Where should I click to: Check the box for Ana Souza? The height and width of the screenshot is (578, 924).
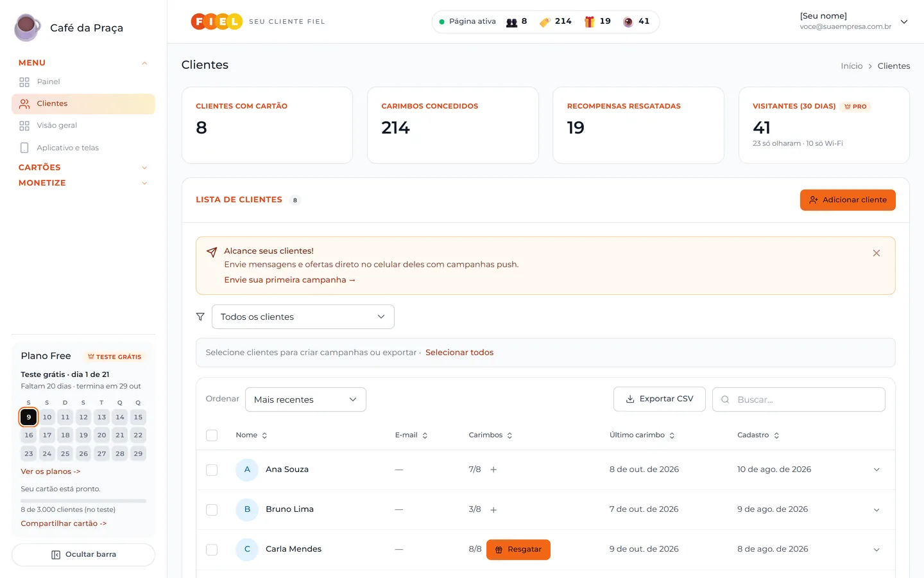[212, 470]
